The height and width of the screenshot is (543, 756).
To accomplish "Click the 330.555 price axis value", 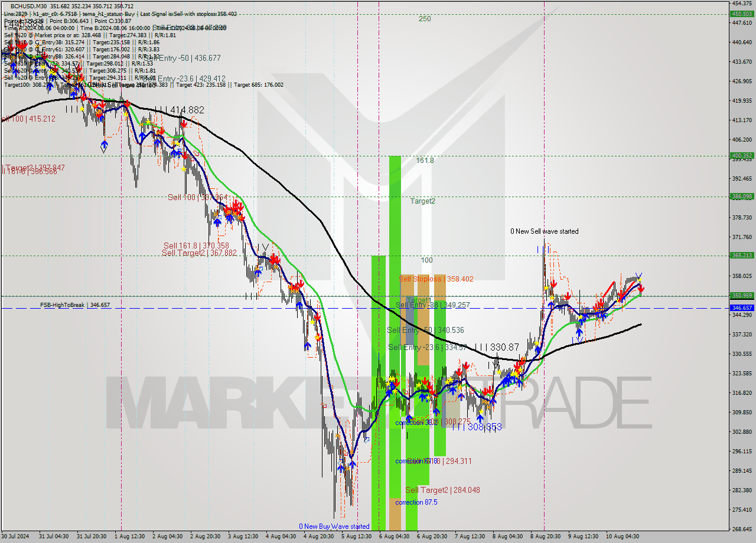I will [742, 354].
